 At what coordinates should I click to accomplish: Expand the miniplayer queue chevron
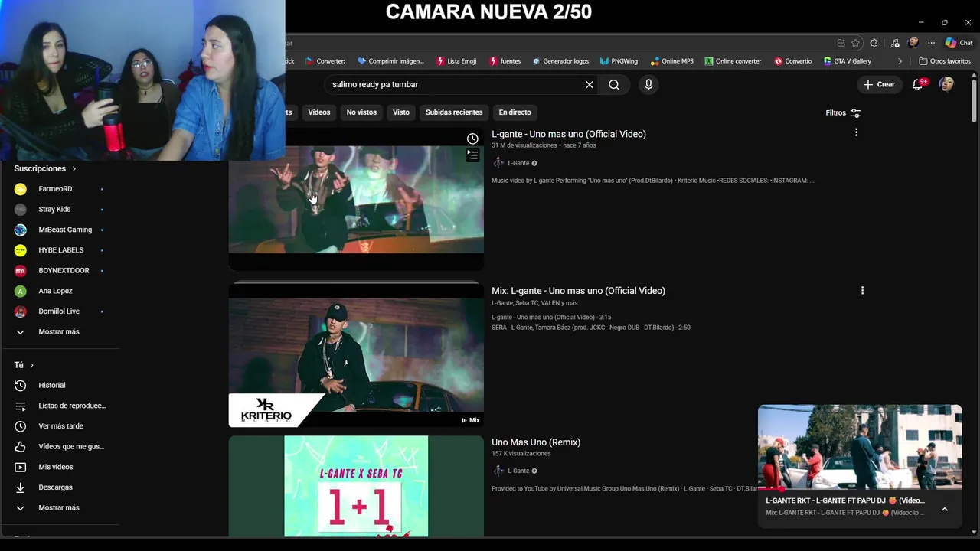click(945, 509)
